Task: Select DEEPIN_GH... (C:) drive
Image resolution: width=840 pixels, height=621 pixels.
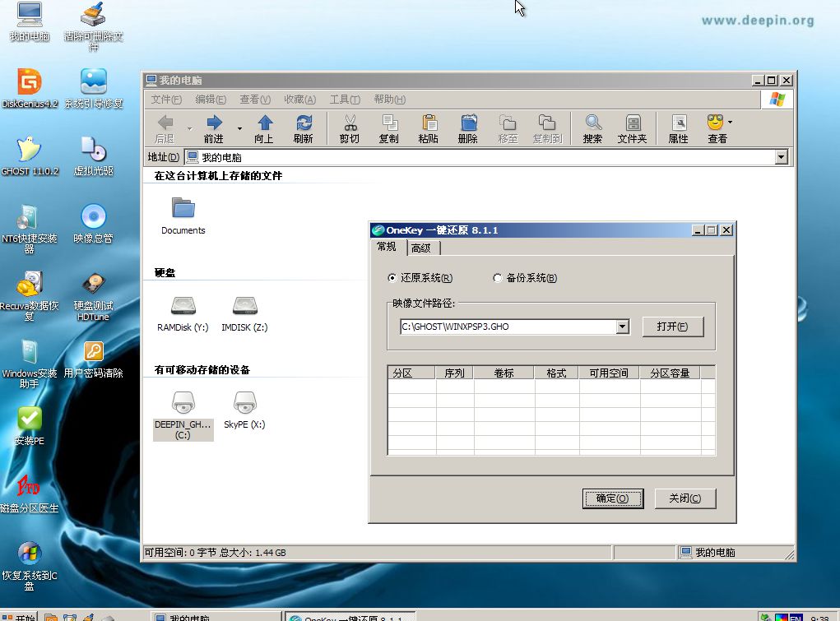Action: tap(183, 415)
